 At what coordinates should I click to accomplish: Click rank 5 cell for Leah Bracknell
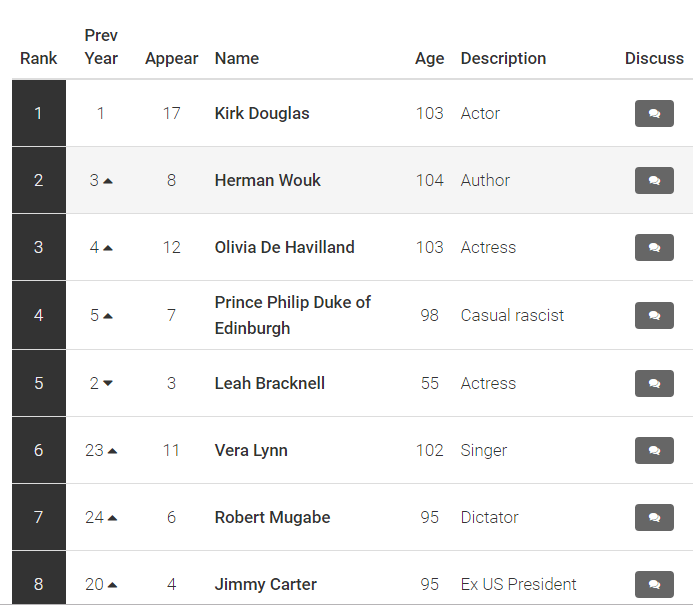(39, 383)
